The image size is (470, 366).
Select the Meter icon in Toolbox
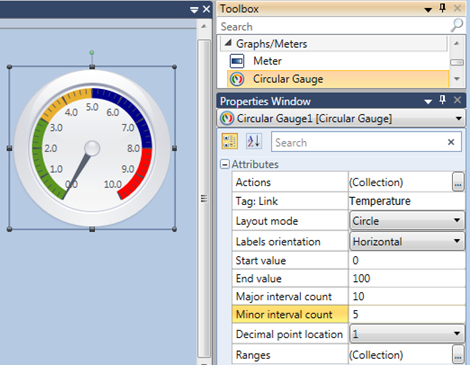[237, 61]
